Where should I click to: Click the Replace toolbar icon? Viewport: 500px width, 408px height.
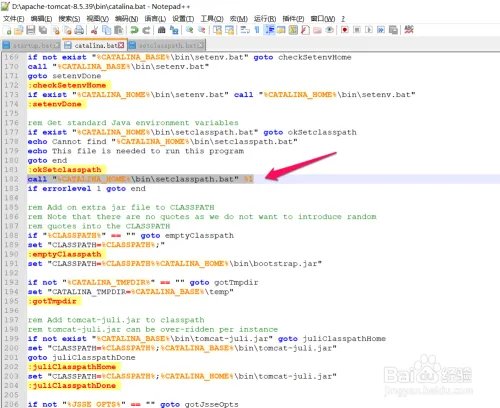(174, 30)
